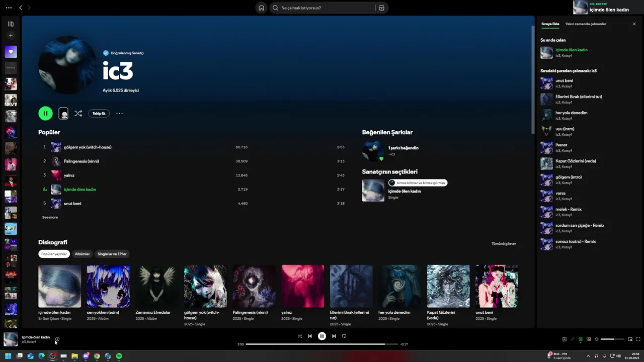644x362 pixels.
Task: Switch to Yakın zamanda çalınanlar tab
Action: [x=586, y=24]
